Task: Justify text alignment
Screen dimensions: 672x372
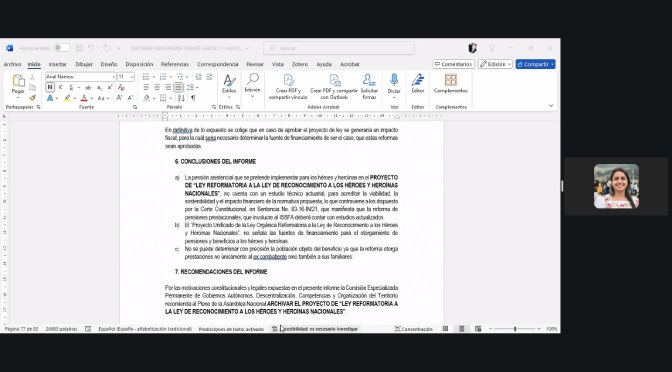Action: coord(178,87)
